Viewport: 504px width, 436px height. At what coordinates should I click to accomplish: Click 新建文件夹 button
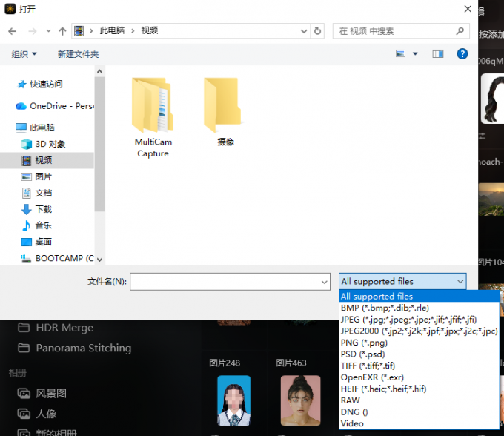(78, 54)
